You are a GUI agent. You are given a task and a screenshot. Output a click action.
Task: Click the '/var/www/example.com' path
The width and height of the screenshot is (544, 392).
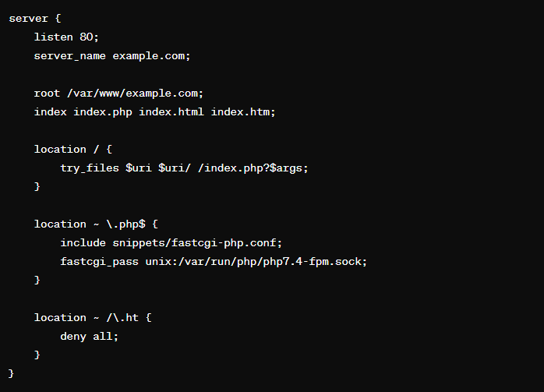click(x=132, y=94)
